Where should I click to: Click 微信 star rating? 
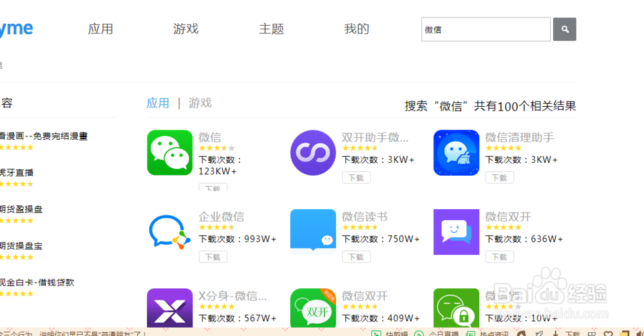217,148
